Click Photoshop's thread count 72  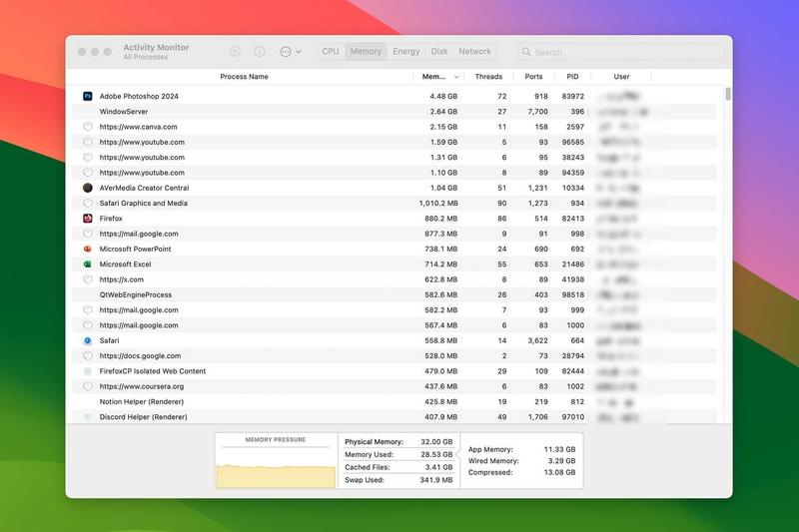[502, 96]
